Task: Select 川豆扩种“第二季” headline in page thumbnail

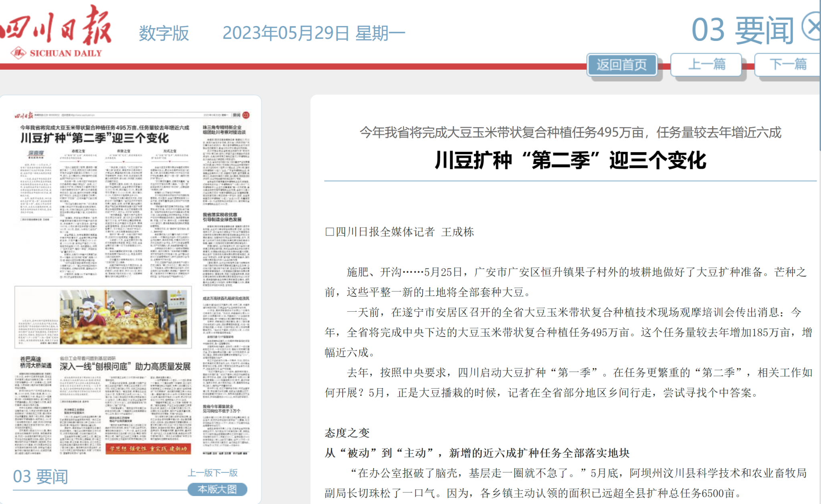Action: point(95,138)
